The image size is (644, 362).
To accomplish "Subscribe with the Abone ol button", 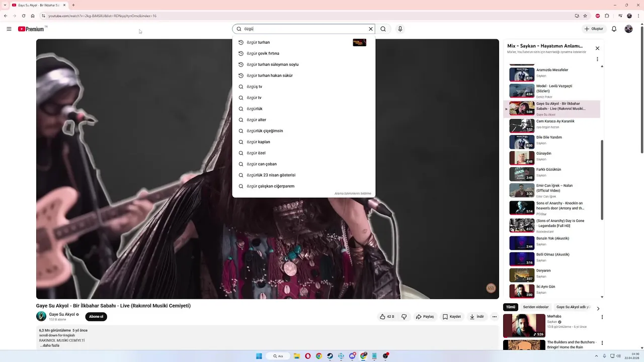I will click(x=96, y=317).
